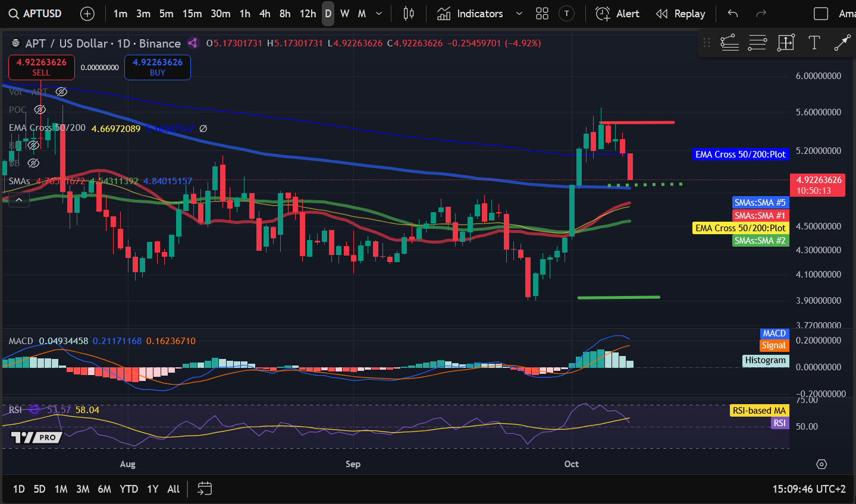
Task: Select the horizontal parallel lines drawing tool
Action: (757, 43)
